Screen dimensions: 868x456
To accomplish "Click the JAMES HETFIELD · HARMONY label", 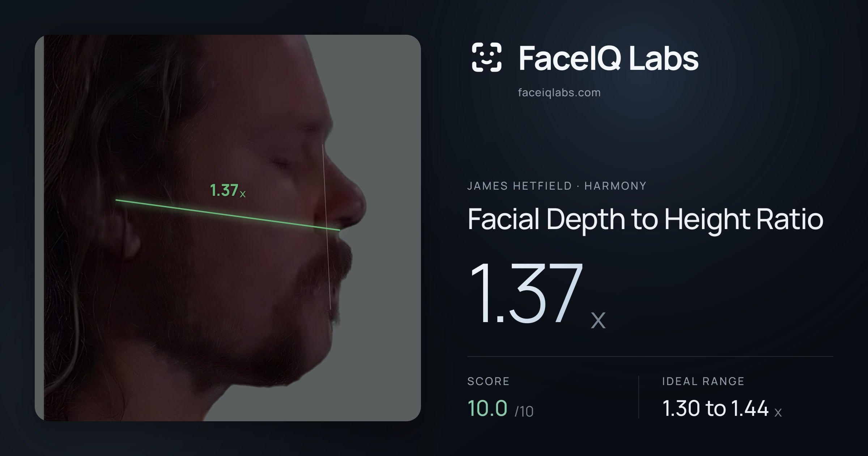I will (557, 186).
